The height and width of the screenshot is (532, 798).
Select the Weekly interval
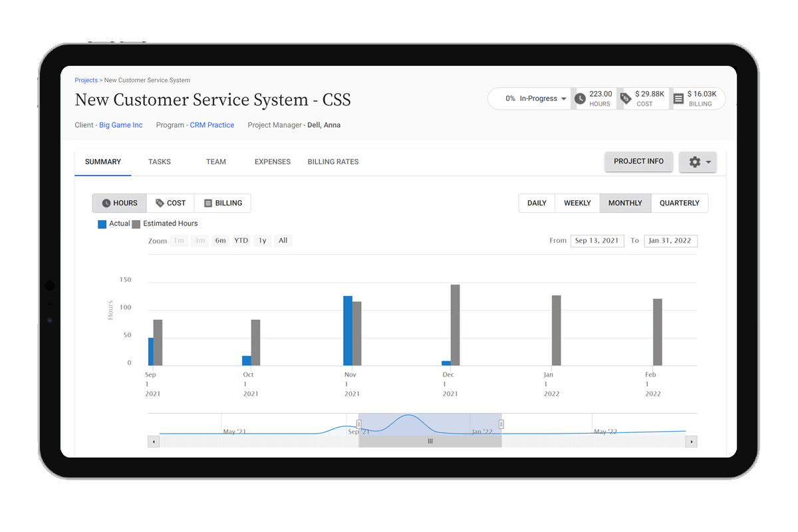(x=577, y=203)
